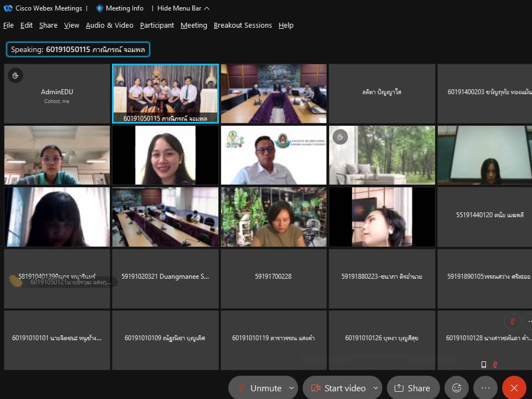Open the more options ellipsis in the bottom toolbar
Viewport: 532px width, 399px height.
pos(485,388)
